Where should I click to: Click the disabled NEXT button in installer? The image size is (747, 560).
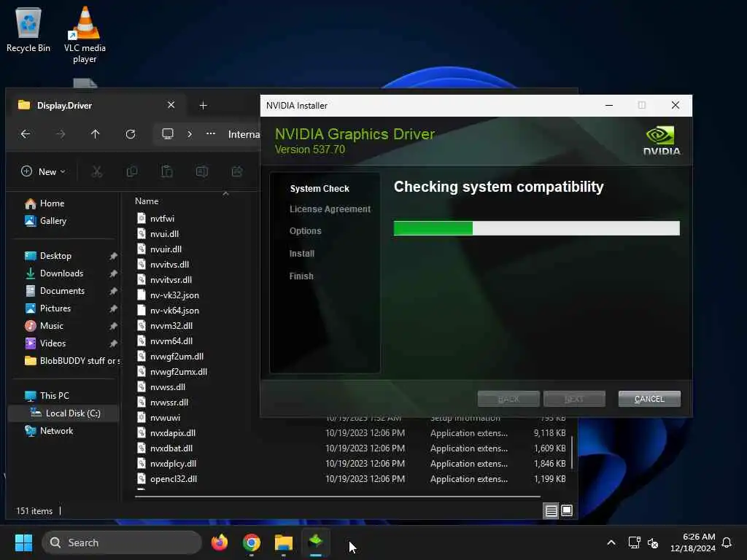[x=574, y=399]
